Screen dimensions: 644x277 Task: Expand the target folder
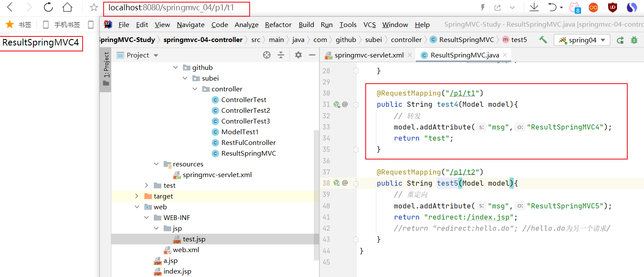[137, 196]
